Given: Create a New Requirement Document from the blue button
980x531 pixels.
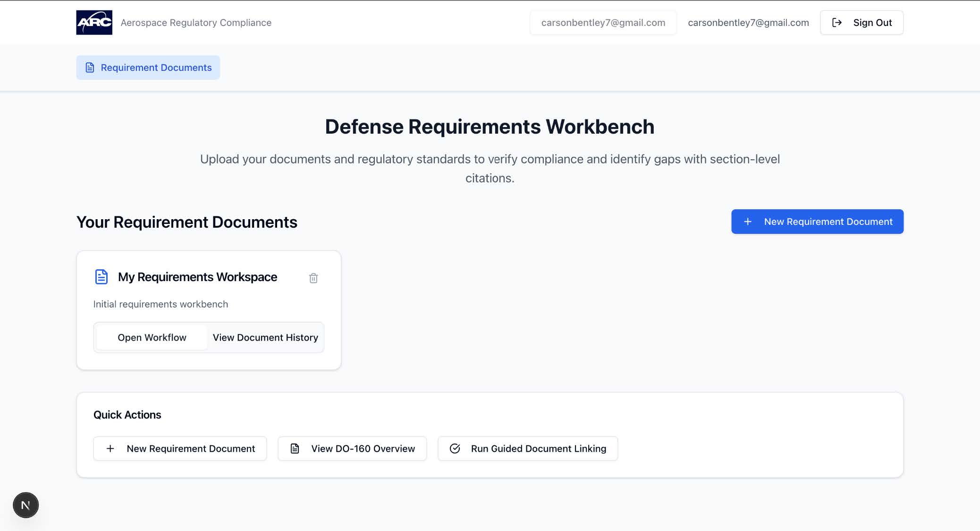Looking at the screenshot, I should click(x=817, y=222).
